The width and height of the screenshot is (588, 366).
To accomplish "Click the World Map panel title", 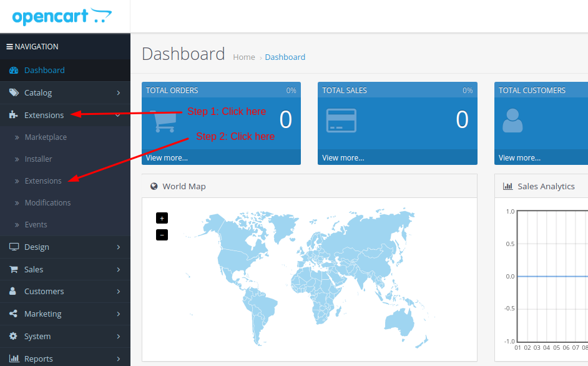I will 184,187.
